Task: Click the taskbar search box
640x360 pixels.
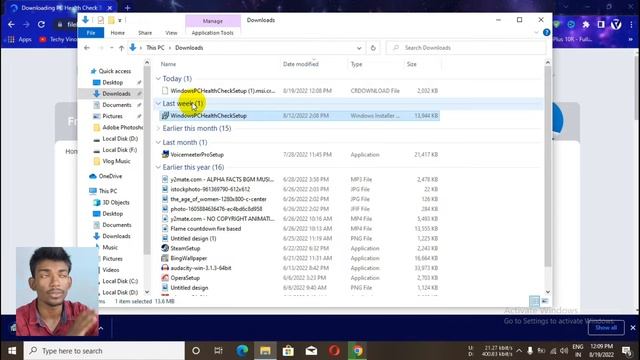Action: (x=104, y=351)
